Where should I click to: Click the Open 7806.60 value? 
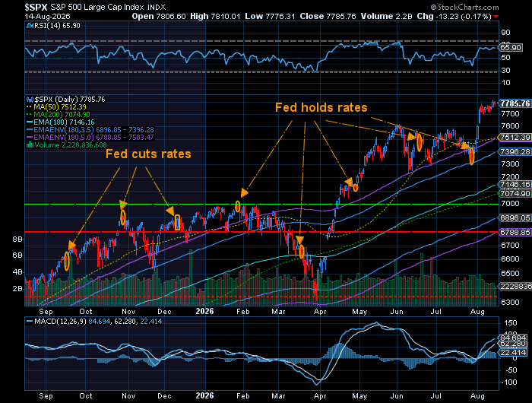click(159, 16)
